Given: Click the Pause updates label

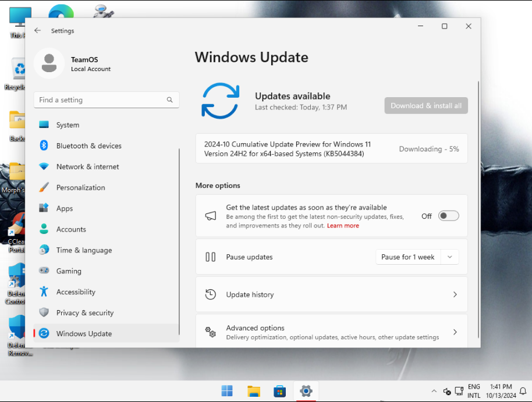Looking at the screenshot, I should 249,257.
